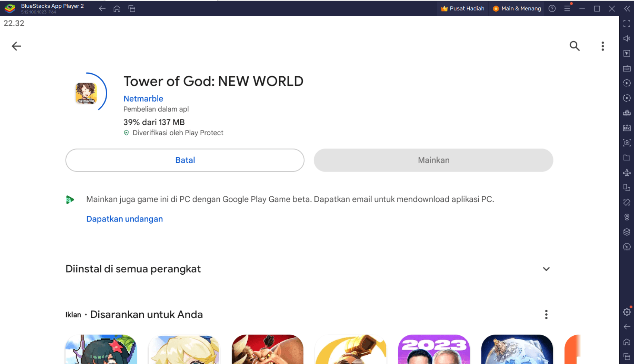Cancel the download with Batal

(185, 160)
